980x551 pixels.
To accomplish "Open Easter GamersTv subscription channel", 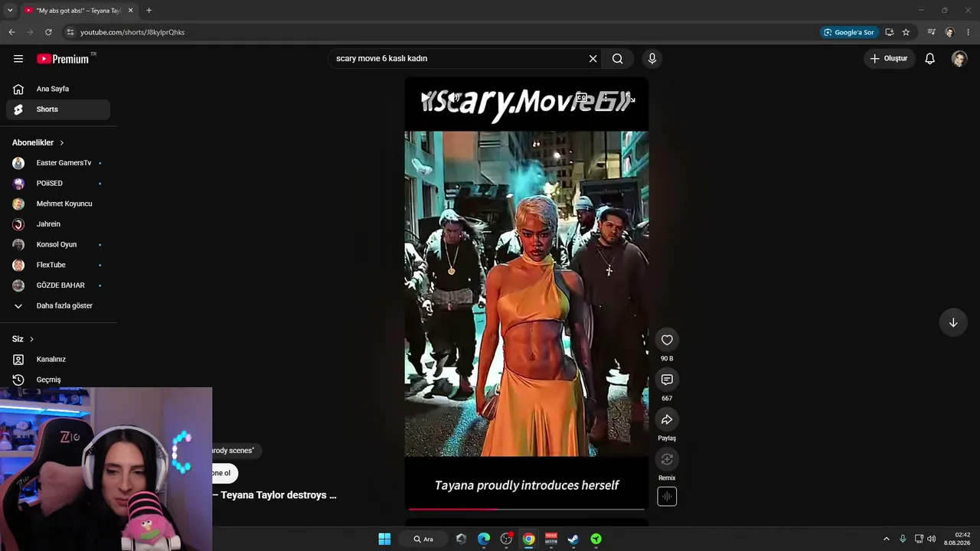I will [58, 163].
